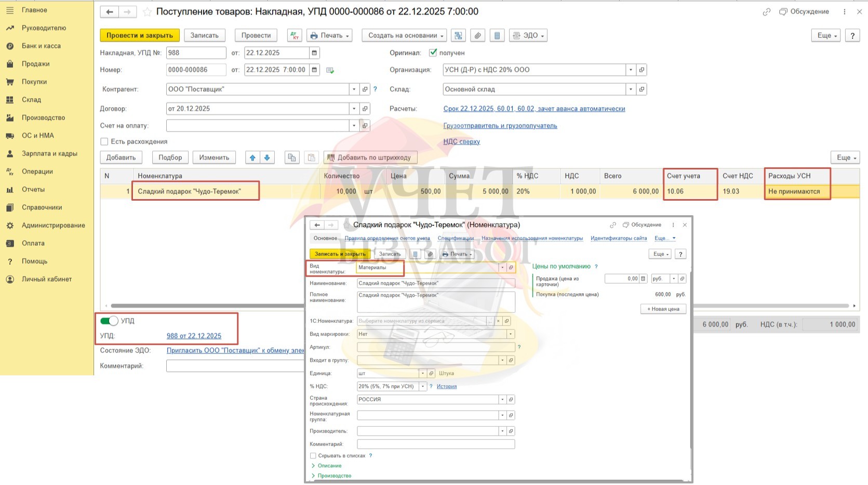868x485 pixels.
Task: Move row down with blue down arrow
Action: (x=267, y=158)
